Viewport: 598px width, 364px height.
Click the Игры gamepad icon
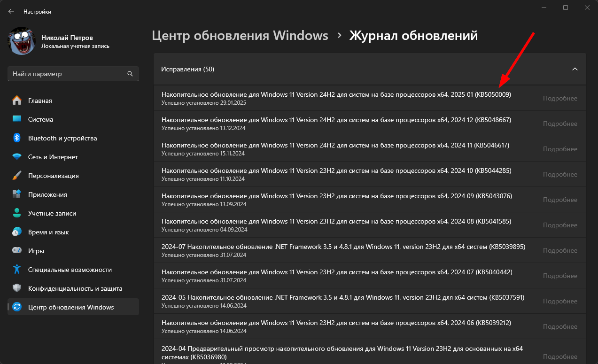(17, 251)
